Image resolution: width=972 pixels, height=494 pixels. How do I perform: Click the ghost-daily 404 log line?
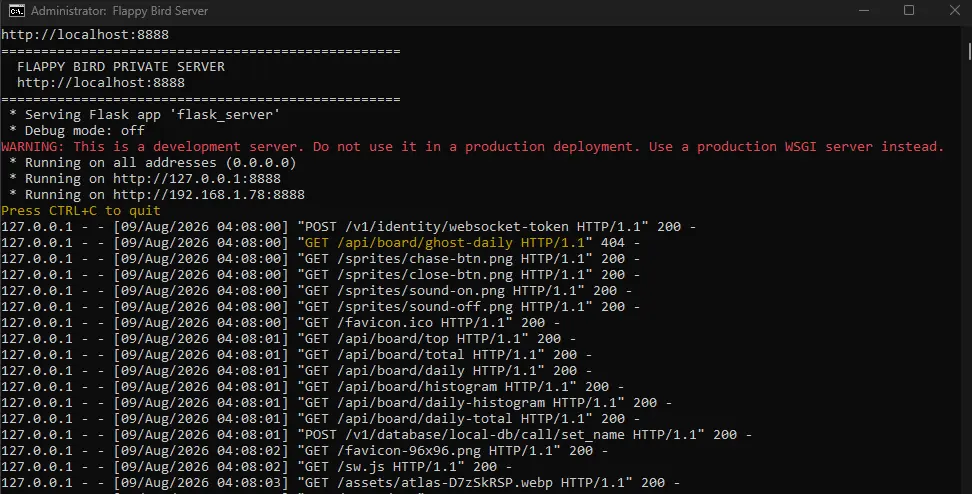pos(320,243)
